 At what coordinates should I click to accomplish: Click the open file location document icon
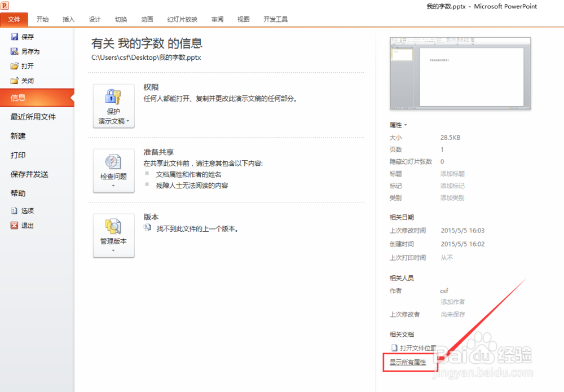pos(394,348)
